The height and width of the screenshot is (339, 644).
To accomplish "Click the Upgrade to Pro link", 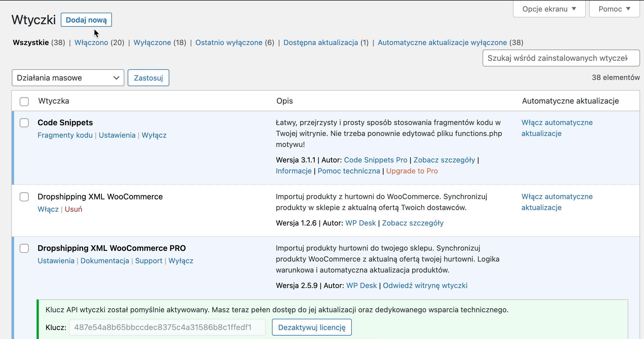I will [x=412, y=171].
